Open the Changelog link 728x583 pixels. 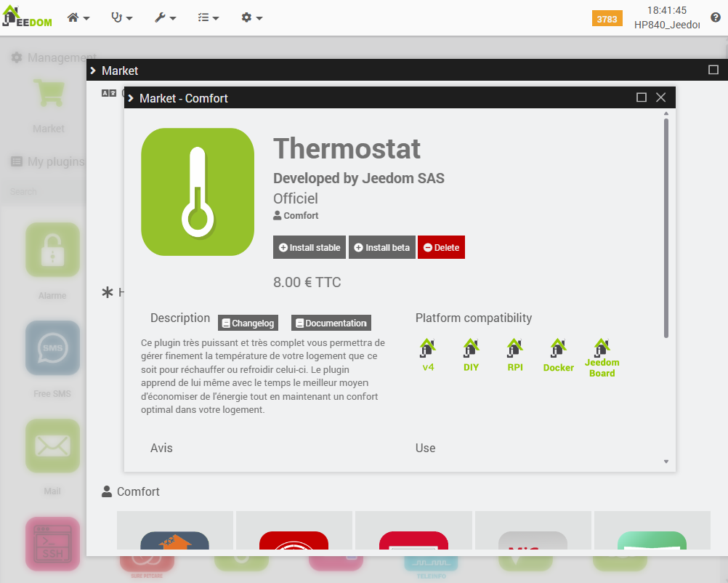point(248,323)
